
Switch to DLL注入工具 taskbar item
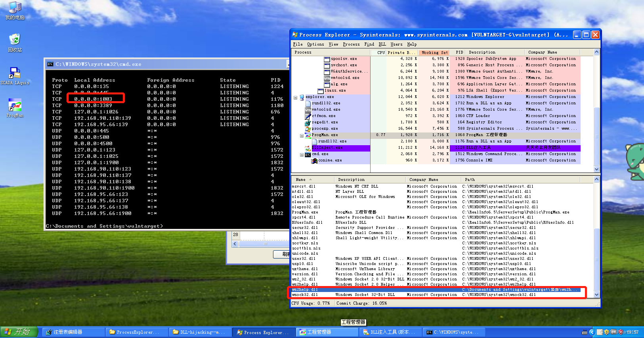tap(390, 332)
